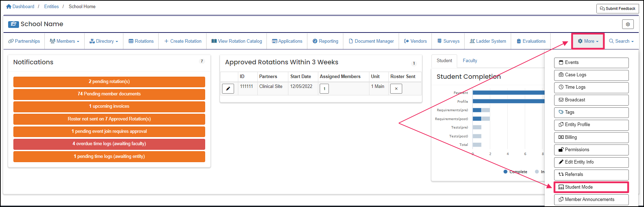
Task: Choose Edit Entity Info in the More menu
Action: [591, 162]
